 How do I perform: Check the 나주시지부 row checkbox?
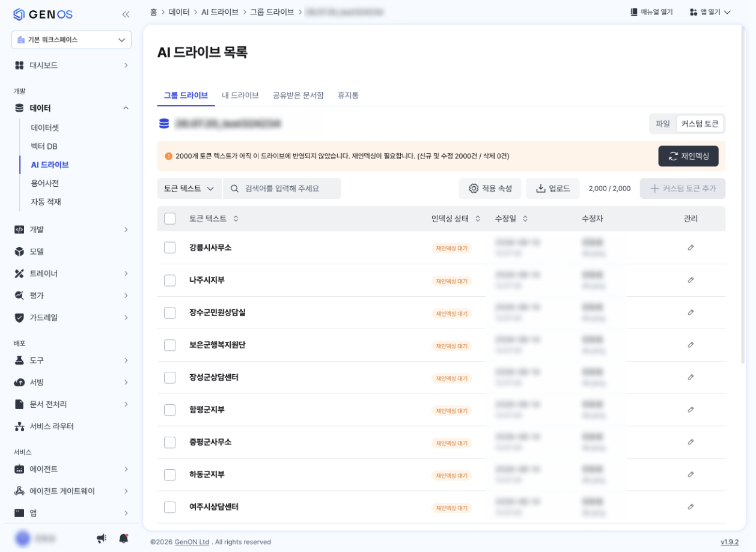point(169,280)
